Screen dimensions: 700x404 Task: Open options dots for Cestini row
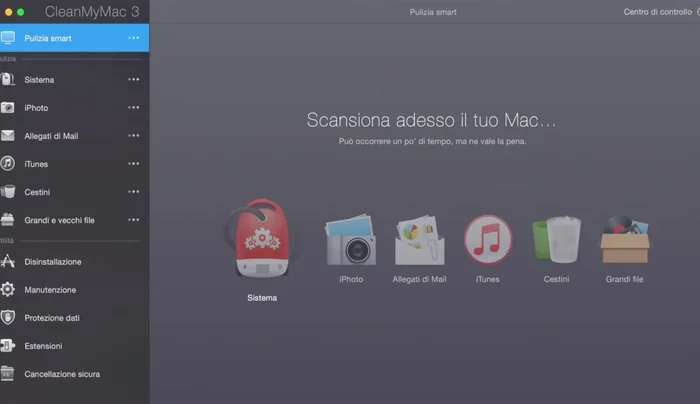(133, 192)
